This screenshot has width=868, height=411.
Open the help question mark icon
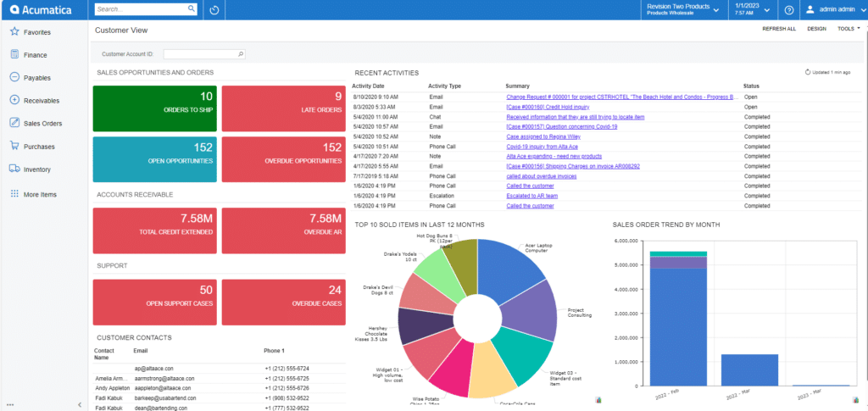click(788, 10)
